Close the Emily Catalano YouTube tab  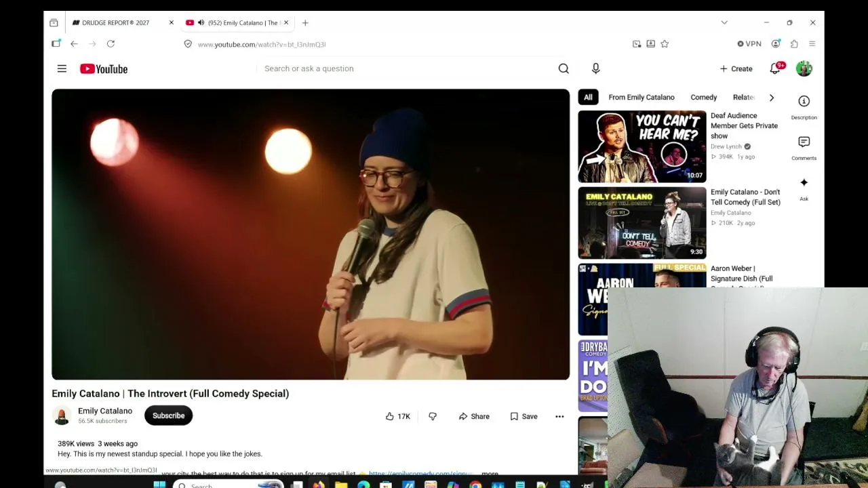coord(285,22)
